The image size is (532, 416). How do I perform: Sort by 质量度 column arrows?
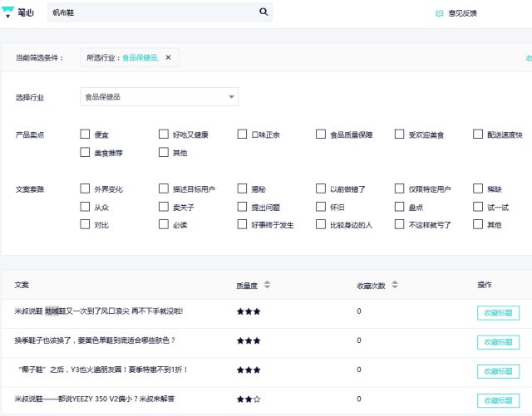click(x=267, y=285)
